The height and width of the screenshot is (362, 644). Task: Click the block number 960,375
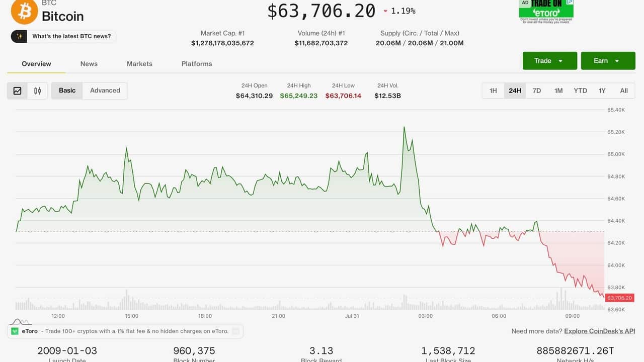[x=194, y=350]
